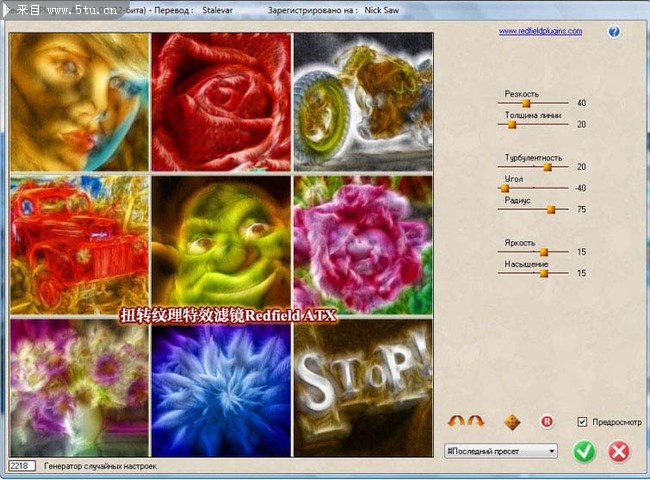Cancel with the red X button
The height and width of the screenshot is (480, 650).
pyautogui.click(x=619, y=451)
